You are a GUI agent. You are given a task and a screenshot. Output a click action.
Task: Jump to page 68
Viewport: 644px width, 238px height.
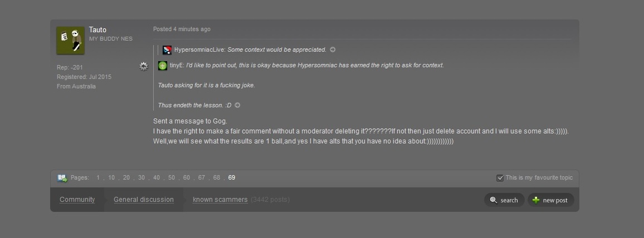click(217, 178)
